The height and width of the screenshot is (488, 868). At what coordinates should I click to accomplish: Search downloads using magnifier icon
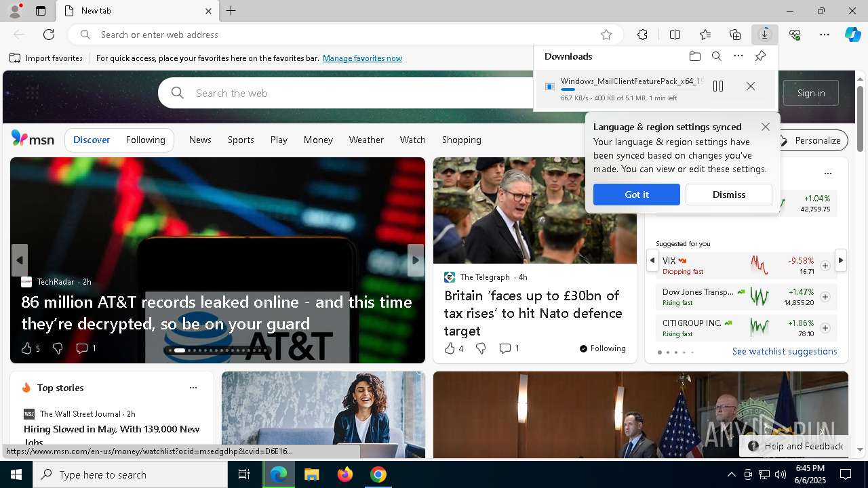pyautogui.click(x=717, y=56)
